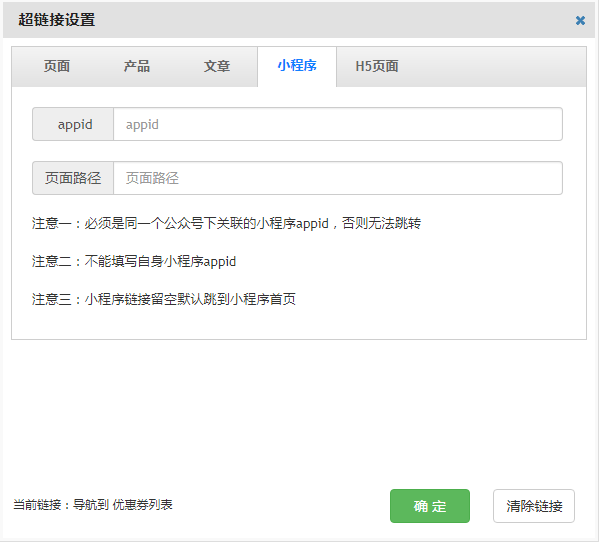Click the 导航到 优惠券列表 link text
599x542 pixels.
[x=123, y=505]
